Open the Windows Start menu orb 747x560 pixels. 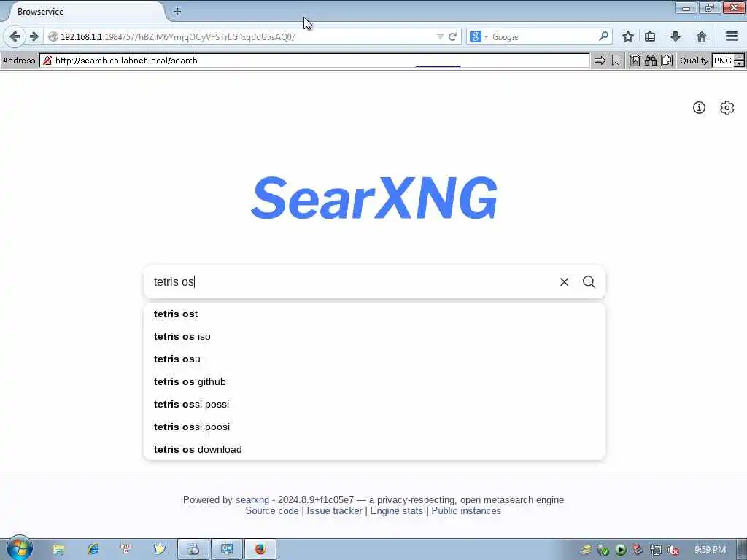tap(19, 548)
